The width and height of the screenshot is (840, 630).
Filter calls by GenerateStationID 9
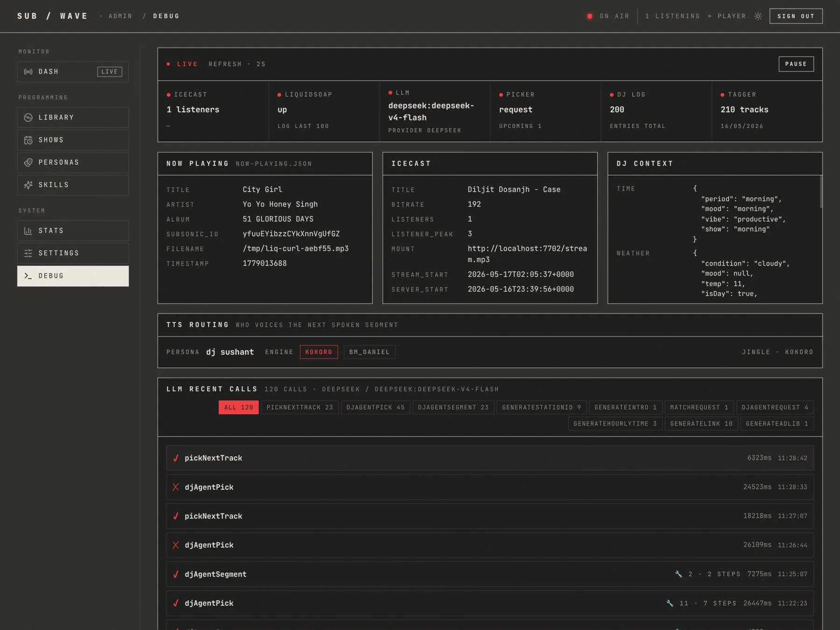point(541,407)
